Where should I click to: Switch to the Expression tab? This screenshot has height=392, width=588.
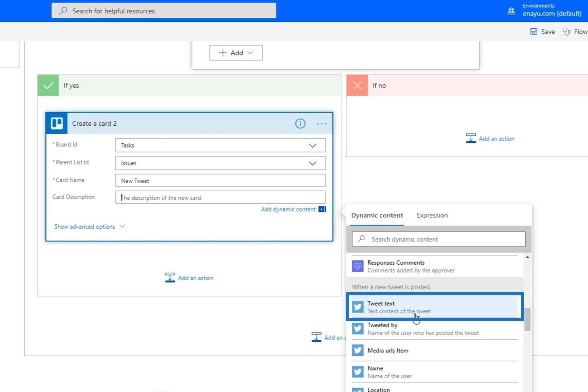pyautogui.click(x=432, y=215)
